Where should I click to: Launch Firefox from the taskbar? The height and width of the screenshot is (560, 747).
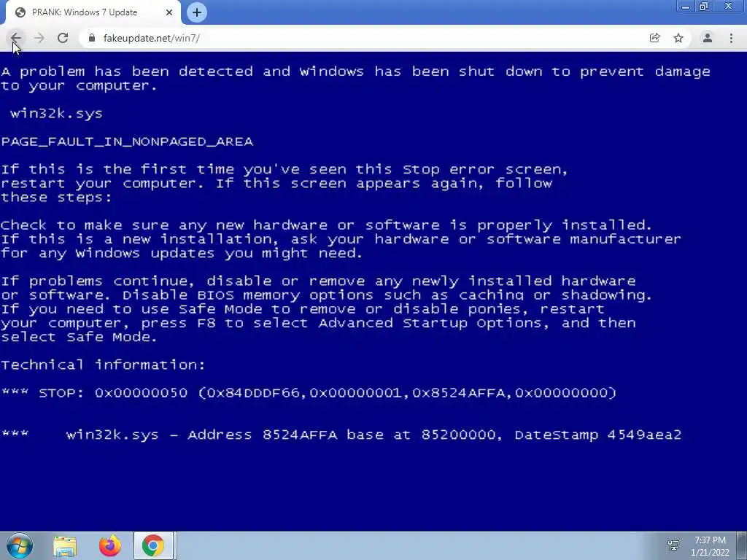coord(110,546)
